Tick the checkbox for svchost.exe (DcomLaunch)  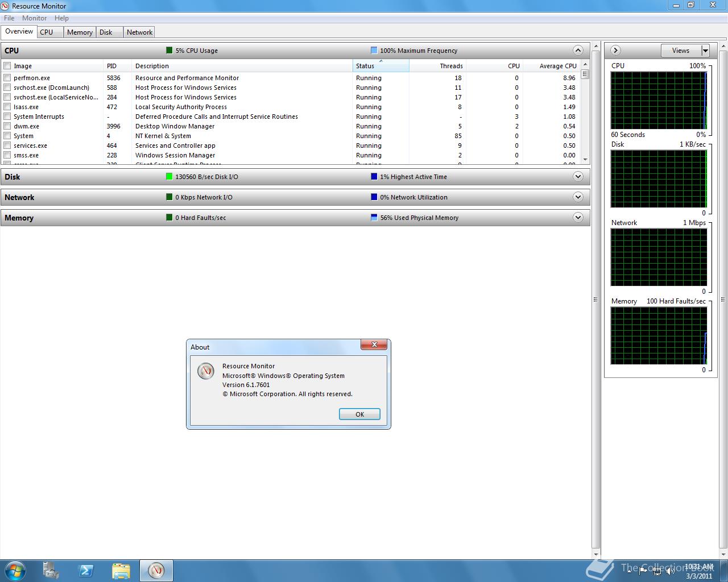tap(7, 88)
